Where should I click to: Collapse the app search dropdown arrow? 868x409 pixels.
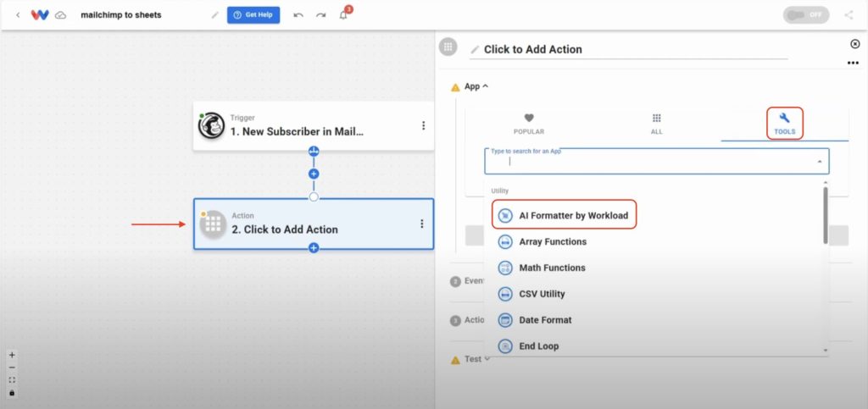click(x=820, y=162)
